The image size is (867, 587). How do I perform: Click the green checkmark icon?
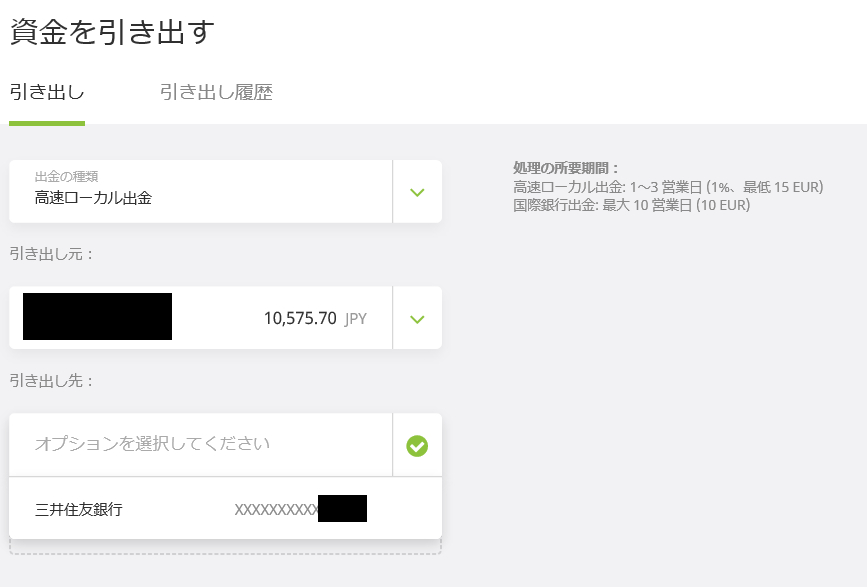tap(417, 446)
